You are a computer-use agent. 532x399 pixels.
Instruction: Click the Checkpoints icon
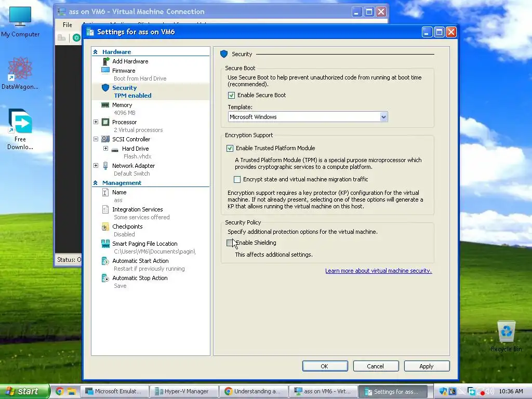[105, 227]
